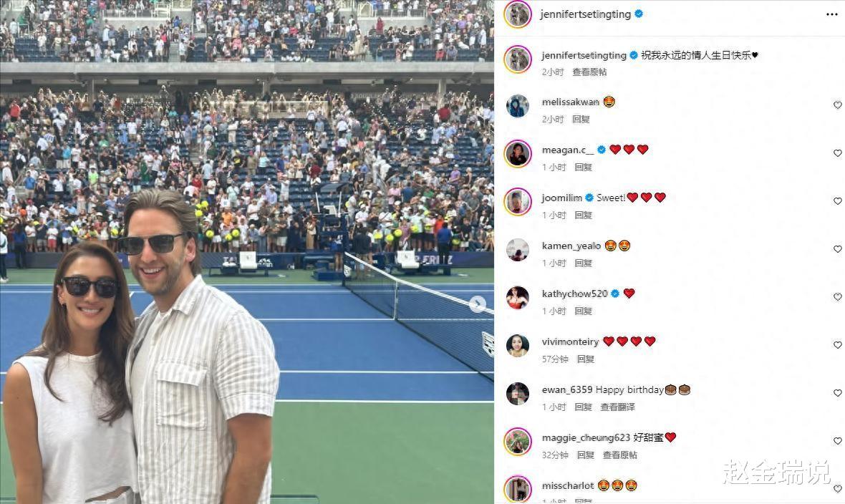This screenshot has height=504, width=845.
Task: Open joomilim's profile avatar
Action: click(x=517, y=202)
